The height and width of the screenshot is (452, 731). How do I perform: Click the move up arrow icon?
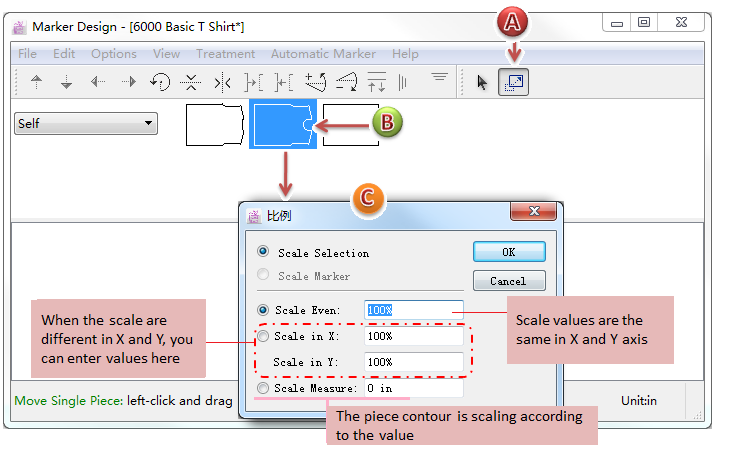click(37, 83)
